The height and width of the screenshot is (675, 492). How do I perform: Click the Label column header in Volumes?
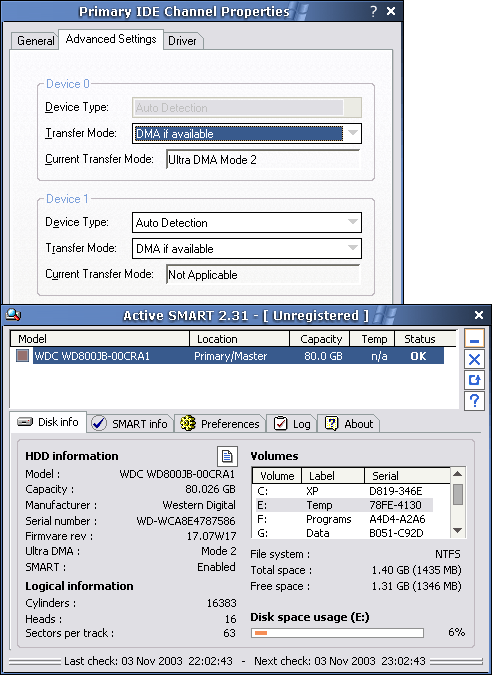333,476
